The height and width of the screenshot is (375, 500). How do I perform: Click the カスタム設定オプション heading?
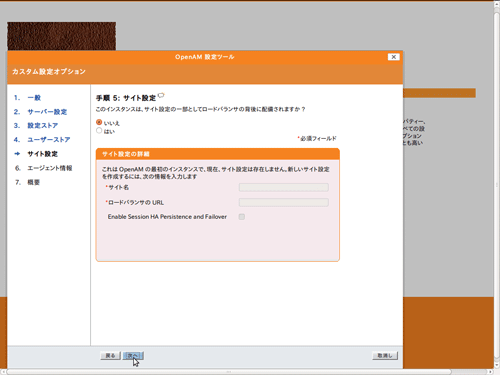tap(49, 72)
